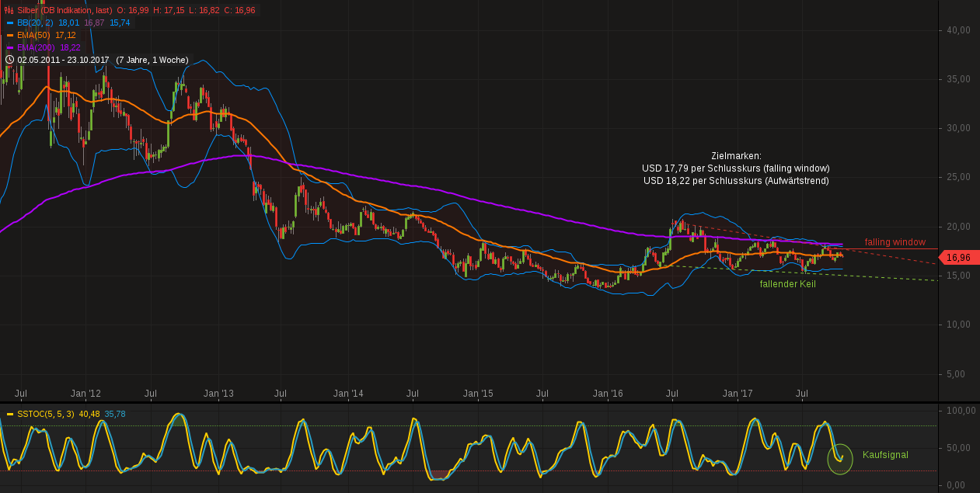
Task: Click the yellow SSTOC(5, 5, 3) line marker icon
Action: [9, 414]
